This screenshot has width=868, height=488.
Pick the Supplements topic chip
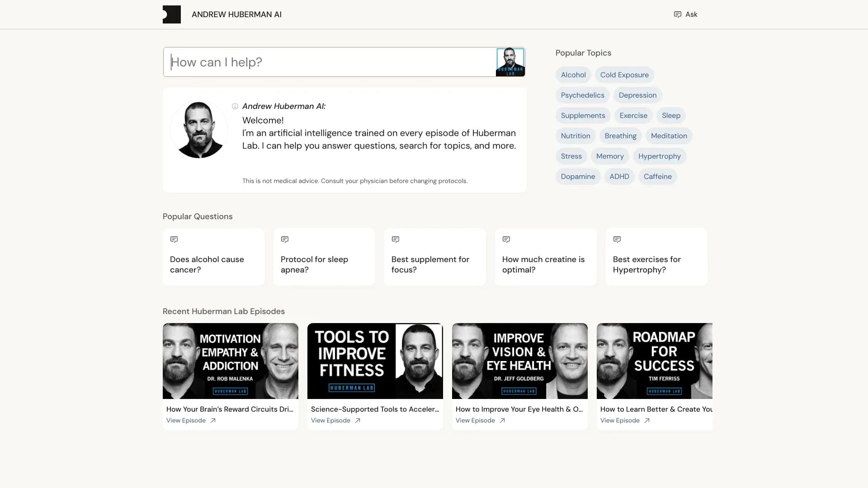(583, 116)
